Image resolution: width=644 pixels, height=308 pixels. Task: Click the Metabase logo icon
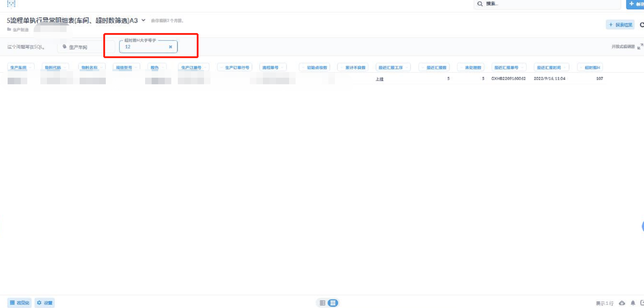(x=11, y=4)
